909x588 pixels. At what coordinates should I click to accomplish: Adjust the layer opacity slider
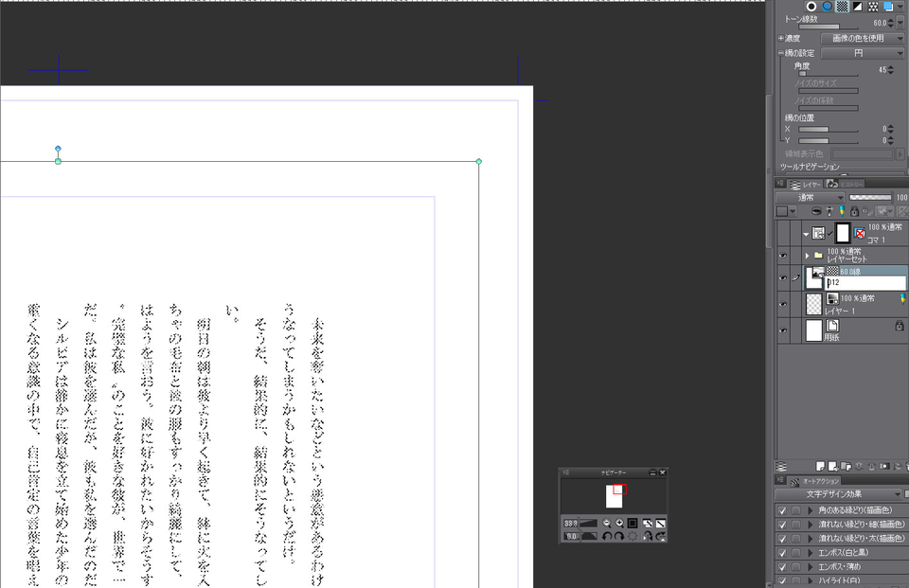point(871,198)
